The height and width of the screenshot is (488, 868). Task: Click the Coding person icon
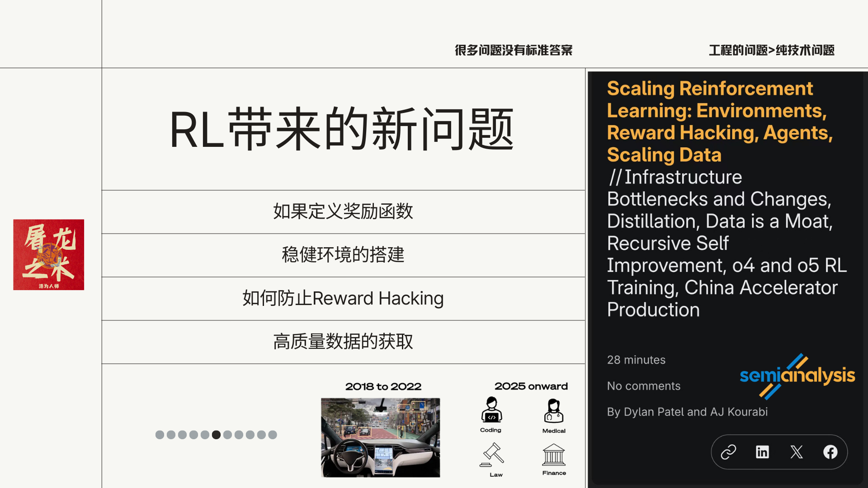click(491, 409)
